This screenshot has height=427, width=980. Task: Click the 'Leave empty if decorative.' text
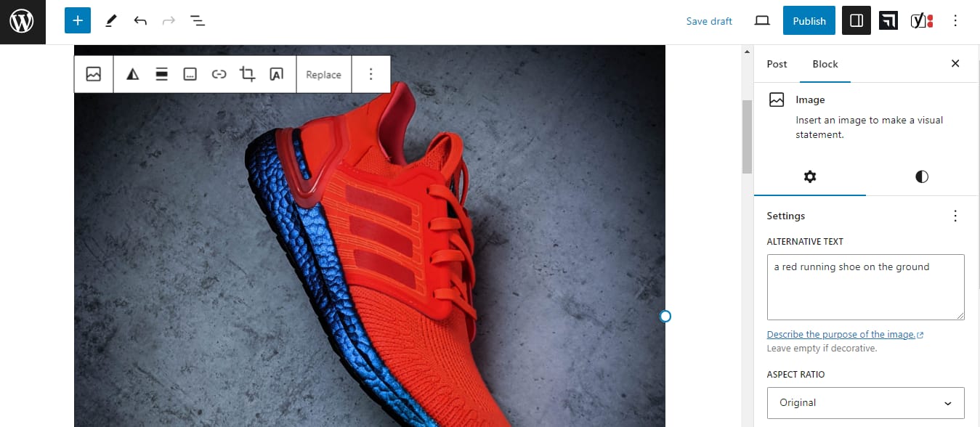click(822, 349)
